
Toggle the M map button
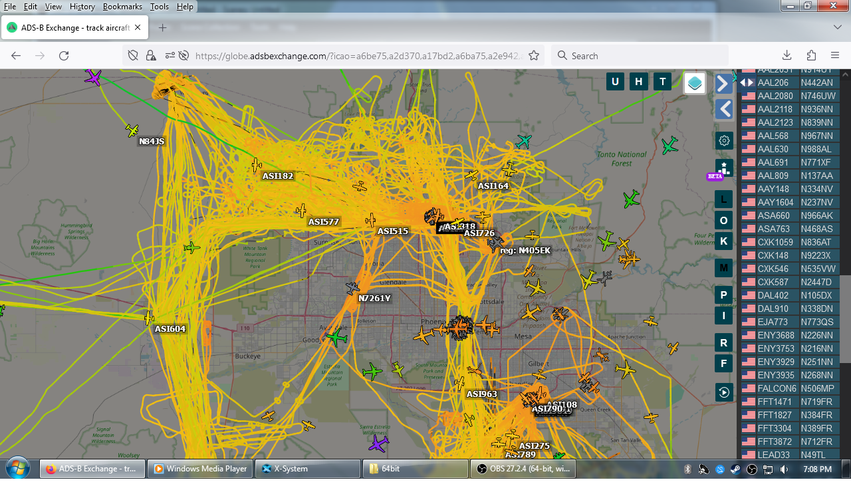click(724, 268)
